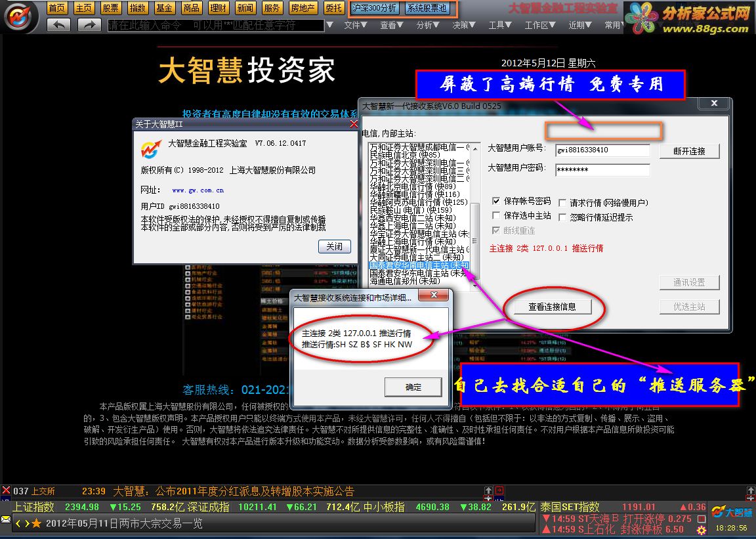Enable 忽略行情延迟提示 checkbox
This screenshot has height=539, width=756.
point(562,217)
